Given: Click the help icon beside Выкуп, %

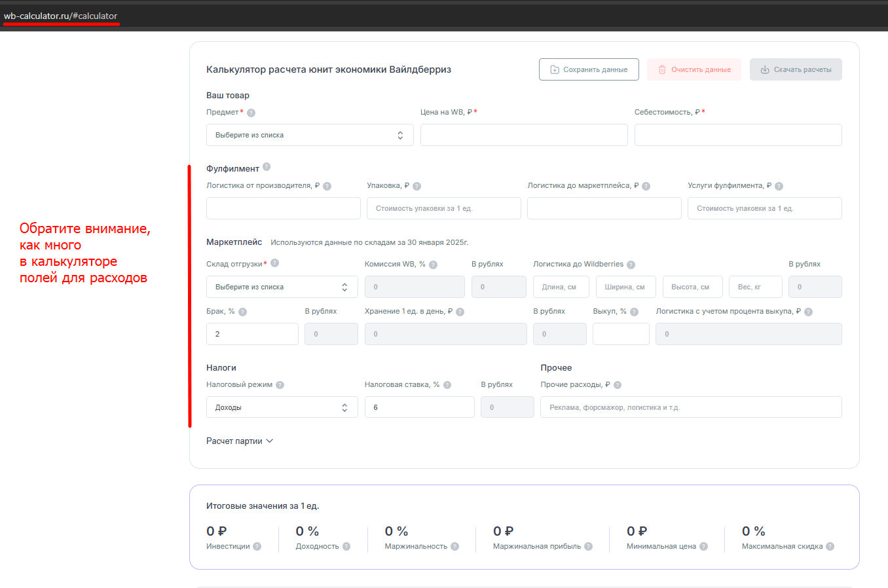Looking at the screenshot, I should 635,312.
